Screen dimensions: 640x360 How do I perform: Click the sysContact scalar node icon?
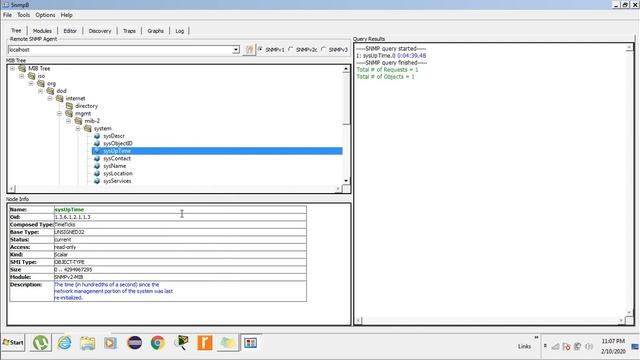[97, 158]
